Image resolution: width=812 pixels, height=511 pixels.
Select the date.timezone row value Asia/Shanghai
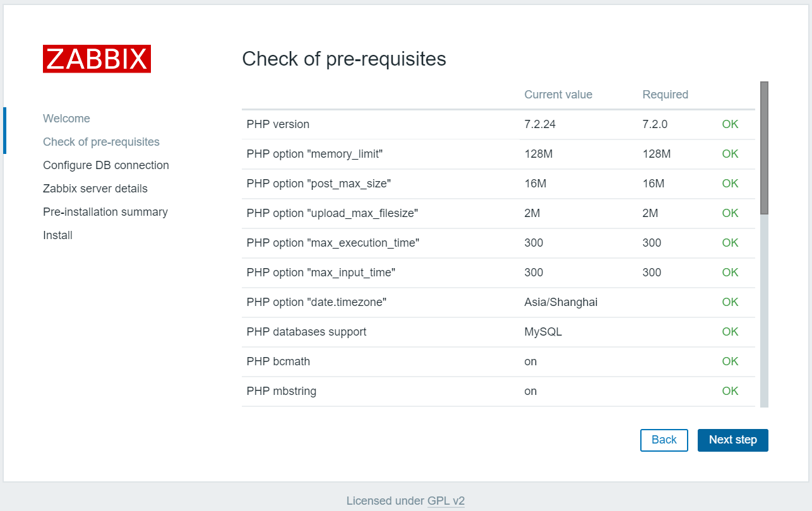(561, 302)
